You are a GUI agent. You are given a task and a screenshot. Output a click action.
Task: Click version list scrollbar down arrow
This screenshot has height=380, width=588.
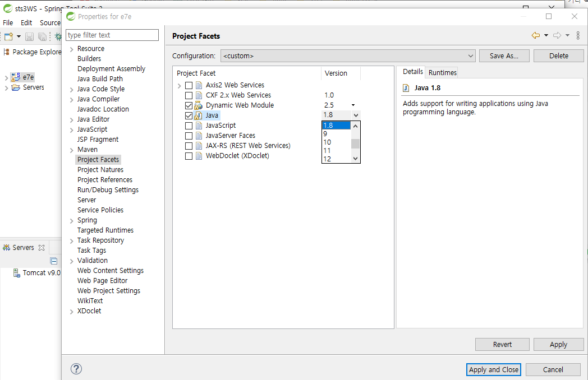tap(356, 159)
